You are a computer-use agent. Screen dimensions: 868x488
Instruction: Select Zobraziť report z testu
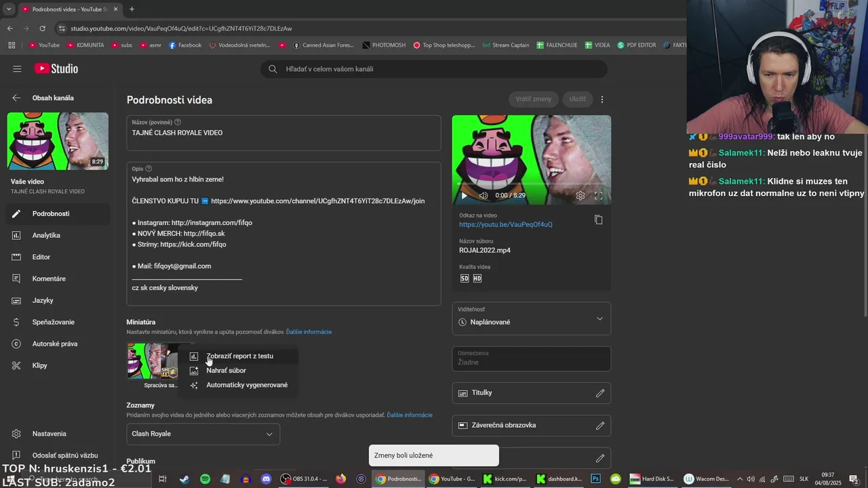(x=238, y=356)
